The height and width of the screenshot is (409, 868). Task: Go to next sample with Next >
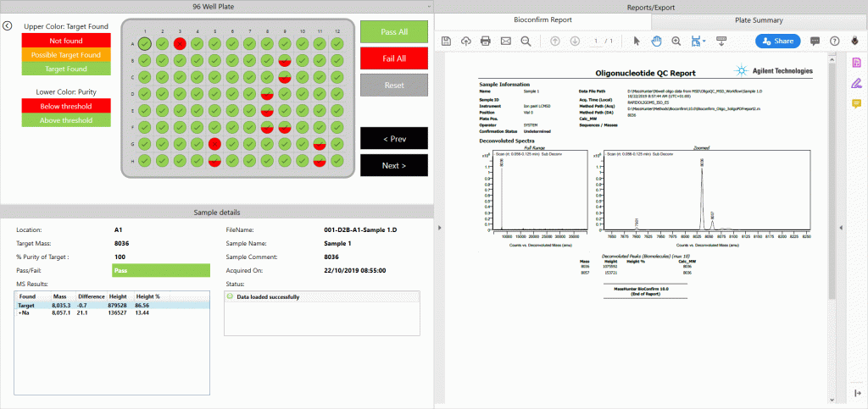[393, 165]
